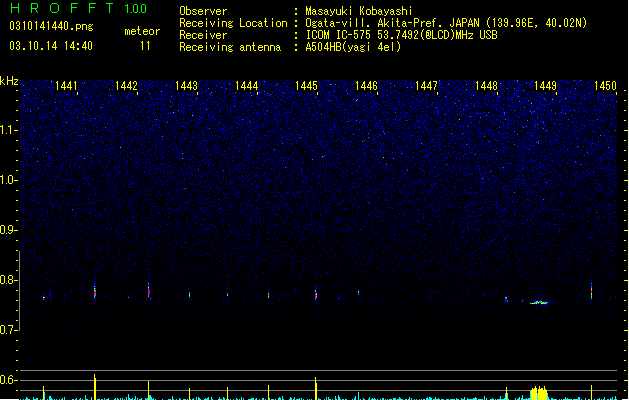Click the HROFFT 1.00 title text

point(79,8)
